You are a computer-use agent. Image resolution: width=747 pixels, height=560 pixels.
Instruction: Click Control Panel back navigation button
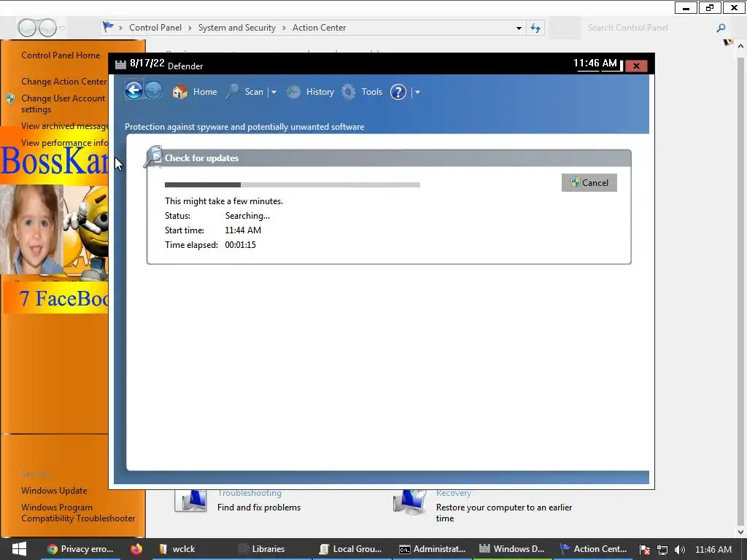[x=27, y=28]
